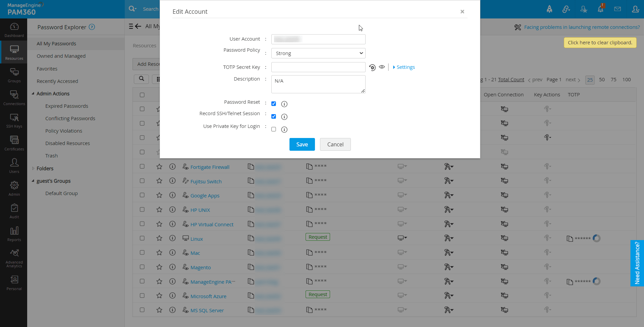This screenshot has width=644, height=327.
Task: Open Dashboard in left sidebar
Action: [x=14, y=30]
